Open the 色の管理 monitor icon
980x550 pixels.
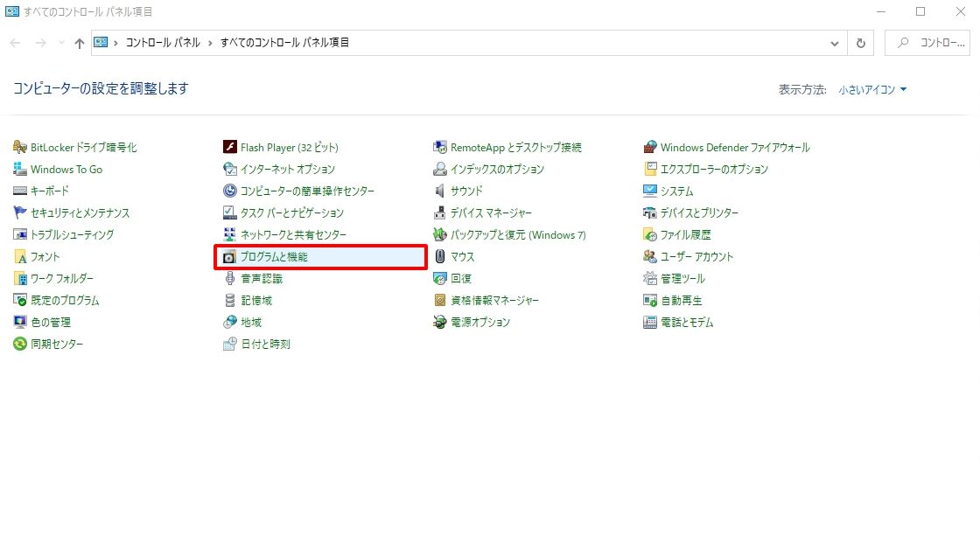20,322
